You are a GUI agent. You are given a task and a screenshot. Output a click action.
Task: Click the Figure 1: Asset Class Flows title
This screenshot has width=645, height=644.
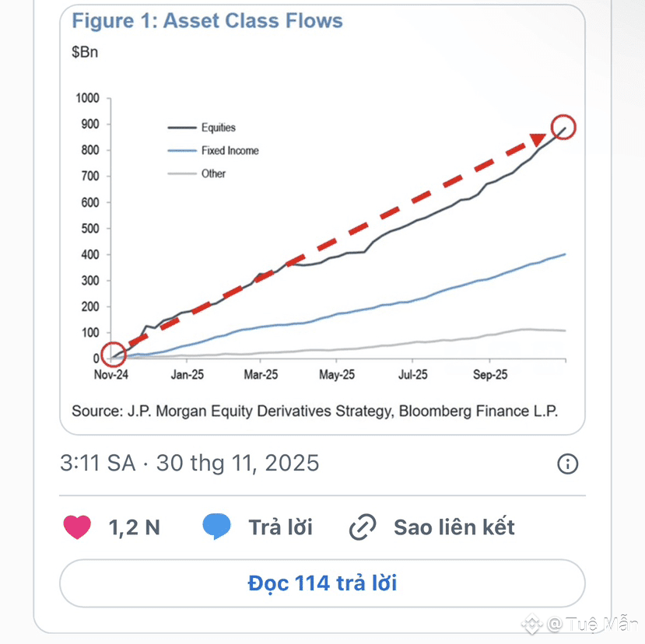pos(207,20)
